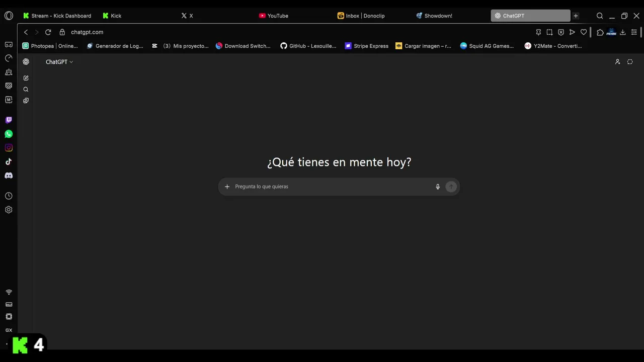Click the blue extension icon in toolbar
Viewport: 644px width, 362px height.
[611, 32]
